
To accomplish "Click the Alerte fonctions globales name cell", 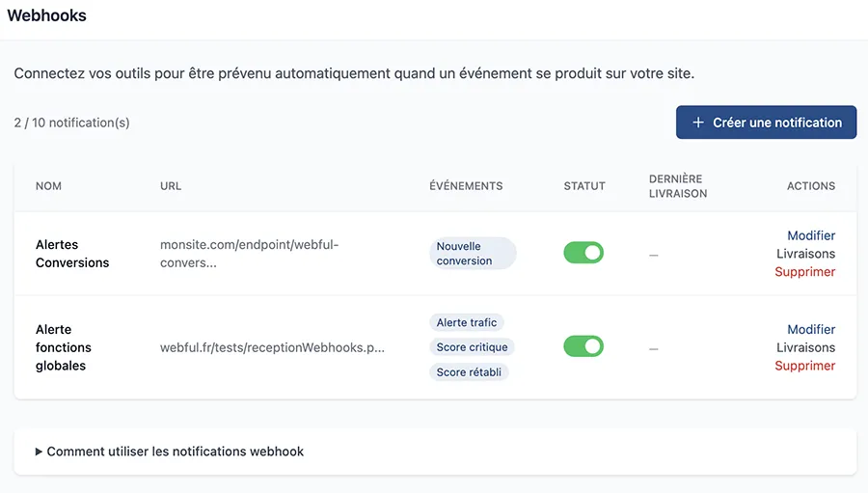I will pyautogui.click(x=63, y=347).
